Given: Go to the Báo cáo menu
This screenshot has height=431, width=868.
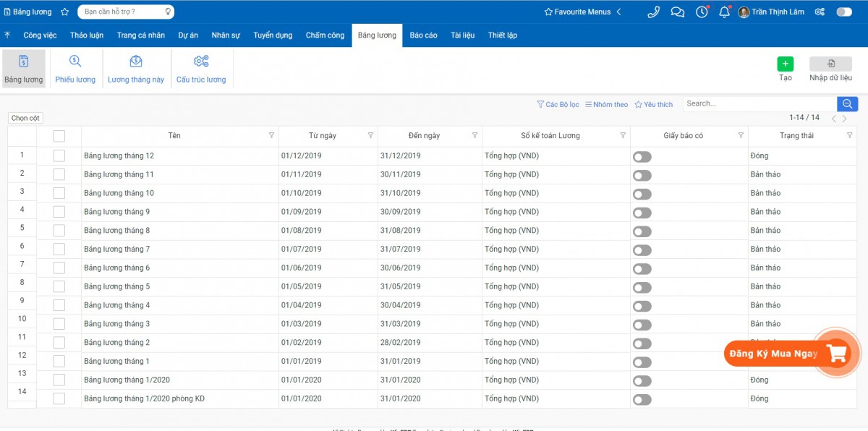Looking at the screenshot, I should [423, 35].
